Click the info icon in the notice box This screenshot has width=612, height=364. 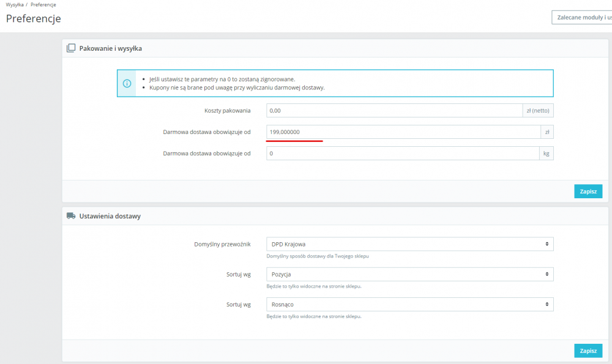click(x=127, y=83)
